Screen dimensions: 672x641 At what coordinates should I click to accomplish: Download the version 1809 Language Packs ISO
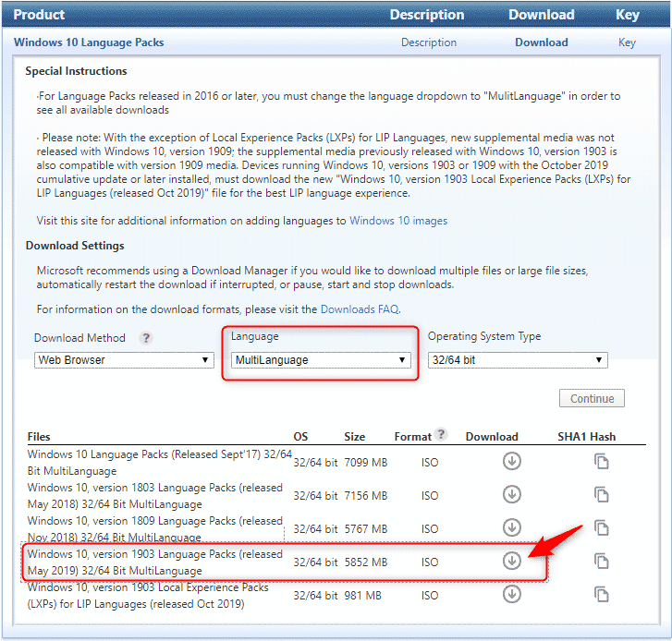pos(512,527)
